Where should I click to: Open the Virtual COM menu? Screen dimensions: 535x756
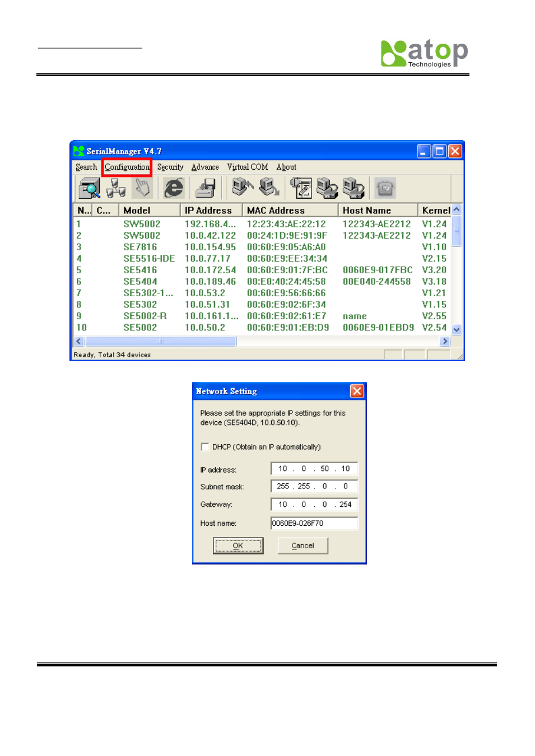248,167
